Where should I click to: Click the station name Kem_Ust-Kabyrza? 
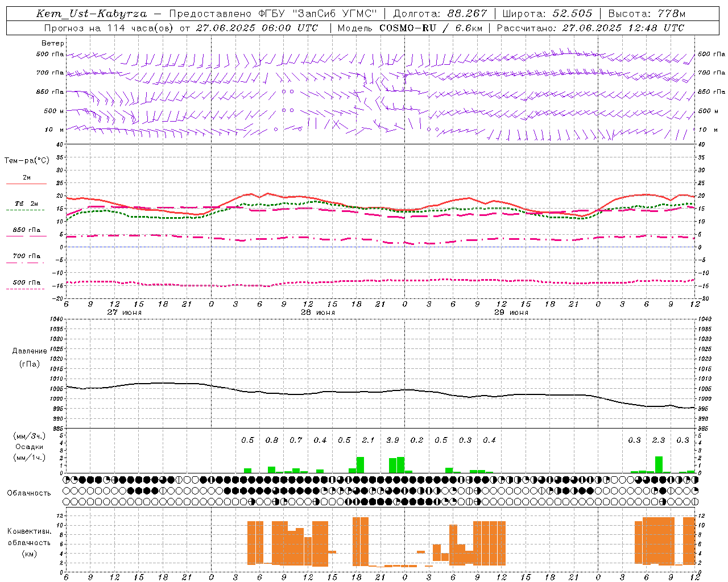[92, 14]
